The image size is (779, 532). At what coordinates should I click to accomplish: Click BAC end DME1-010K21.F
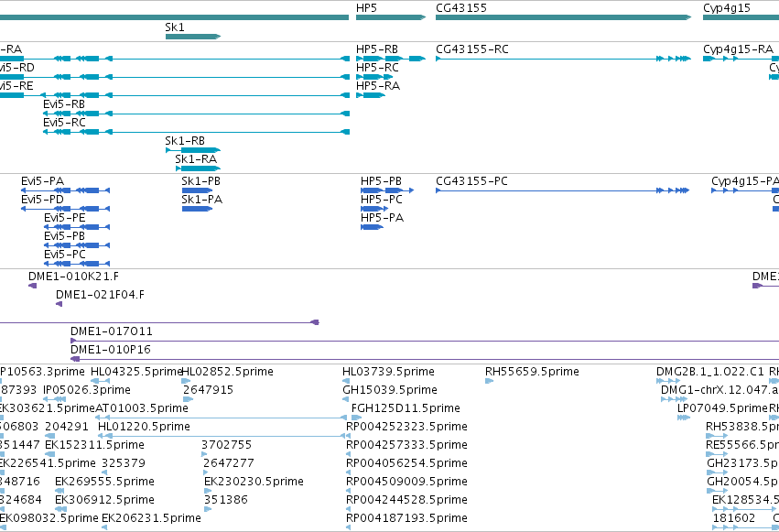click(x=32, y=286)
